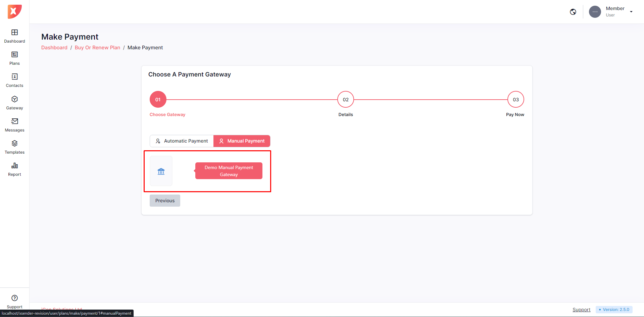The height and width of the screenshot is (317, 644).
Task: Switch to the Automatic Payment tab
Action: (182, 141)
